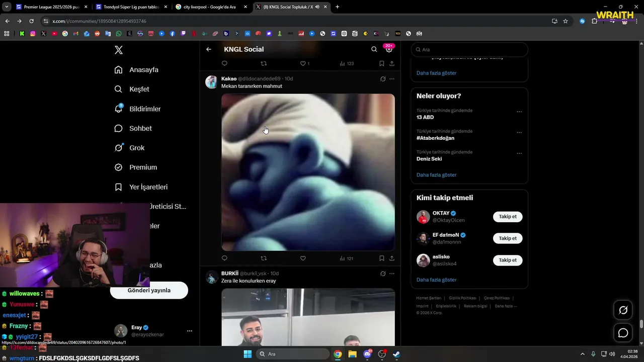The width and height of the screenshot is (644, 362).
Task: Follow OKTAY with Takip et
Action: click(x=508, y=217)
